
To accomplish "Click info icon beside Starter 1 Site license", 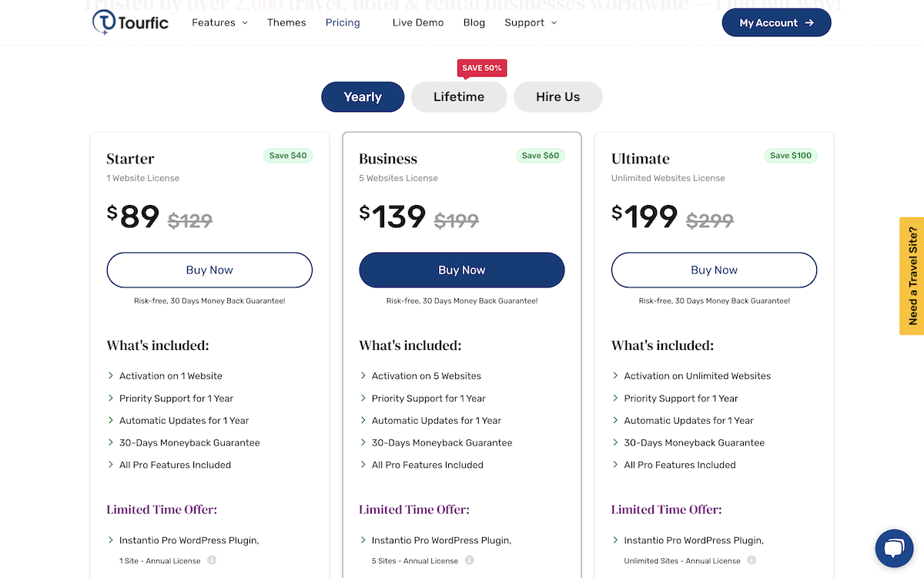I will coord(212,560).
